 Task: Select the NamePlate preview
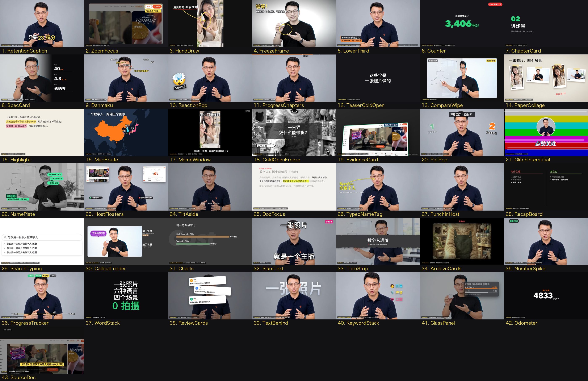[x=42, y=187]
